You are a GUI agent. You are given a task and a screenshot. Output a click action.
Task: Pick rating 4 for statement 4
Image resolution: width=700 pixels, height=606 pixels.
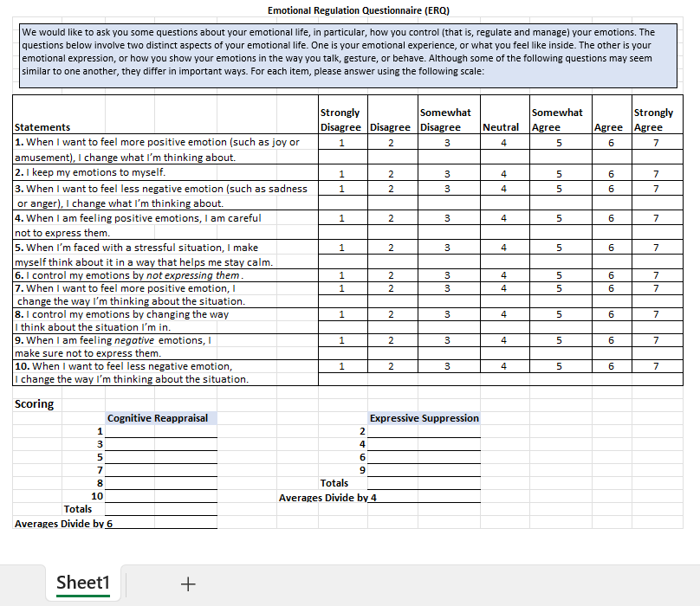click(x=503, y=218)
